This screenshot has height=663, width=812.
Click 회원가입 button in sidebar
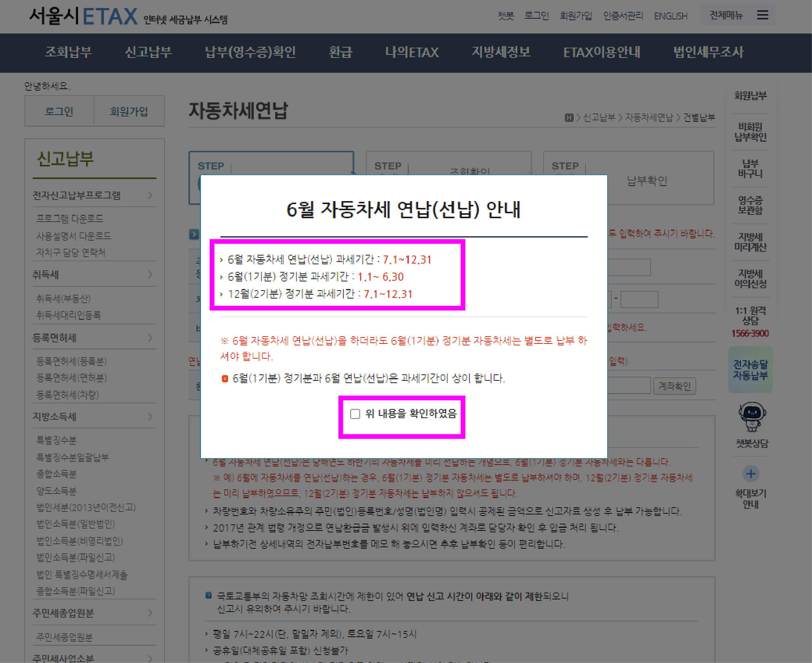[x=129, y=111]
